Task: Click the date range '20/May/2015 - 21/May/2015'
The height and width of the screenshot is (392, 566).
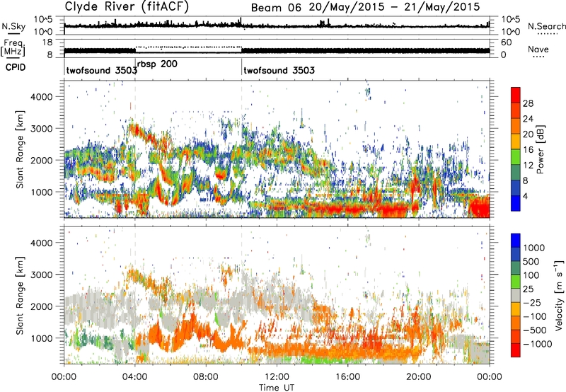Action: [x=394, y=7]
